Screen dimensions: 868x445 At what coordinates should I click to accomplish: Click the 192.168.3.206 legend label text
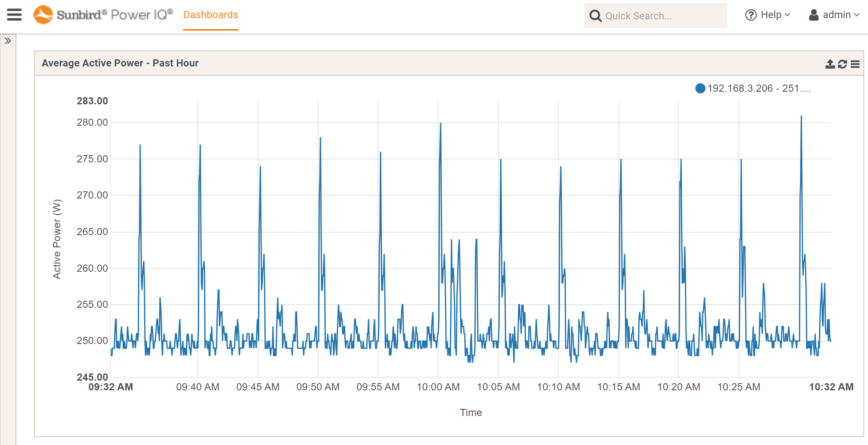tap(759, 88)
